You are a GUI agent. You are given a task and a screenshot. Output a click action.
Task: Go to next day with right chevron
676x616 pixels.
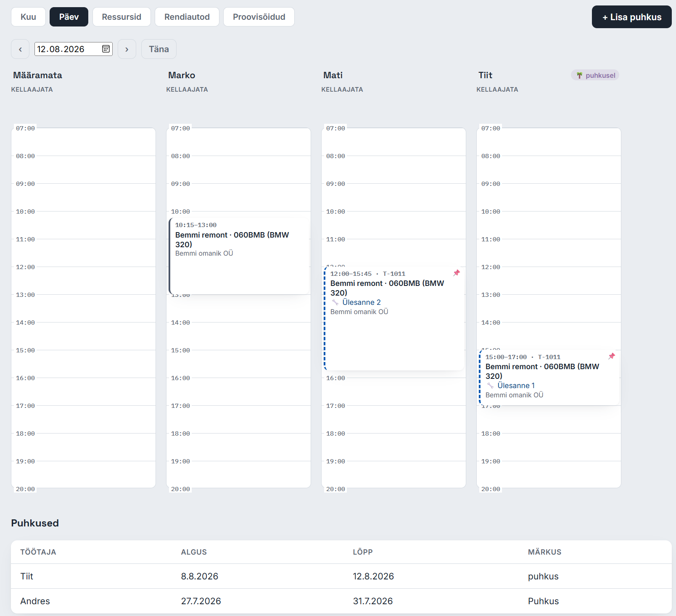click(127, 49)
